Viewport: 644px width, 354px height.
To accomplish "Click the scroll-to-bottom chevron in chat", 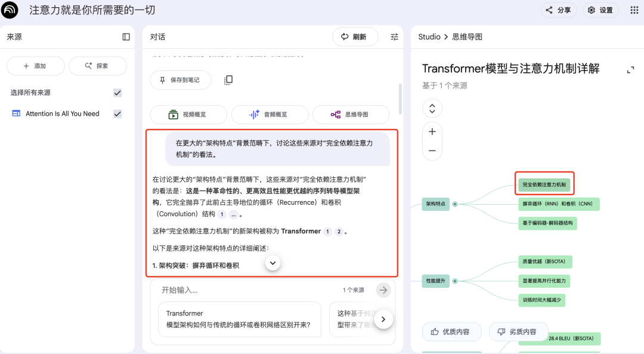I will (273, 263).
